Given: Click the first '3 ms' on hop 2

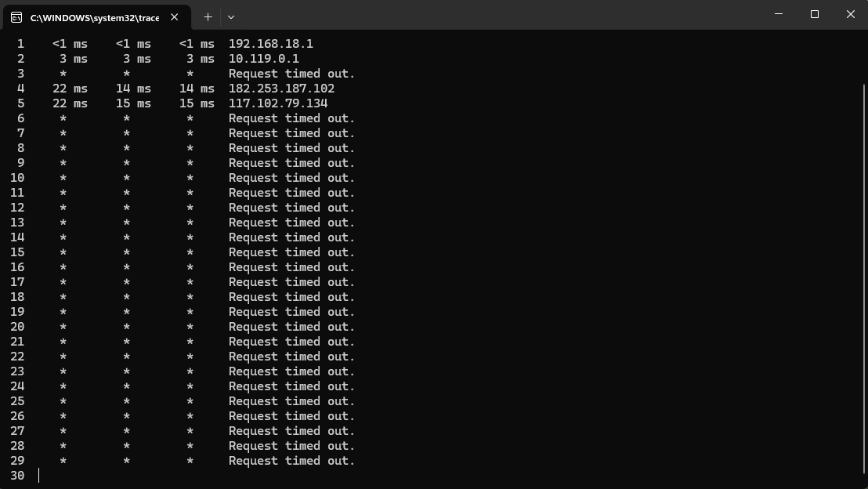Looking at the screenshot, I should point(73,59).
